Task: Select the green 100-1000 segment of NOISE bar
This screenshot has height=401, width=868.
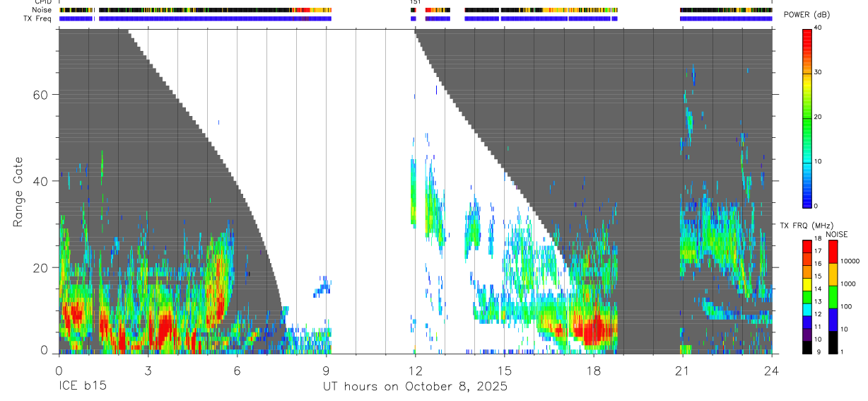Action: pos(833,297)
